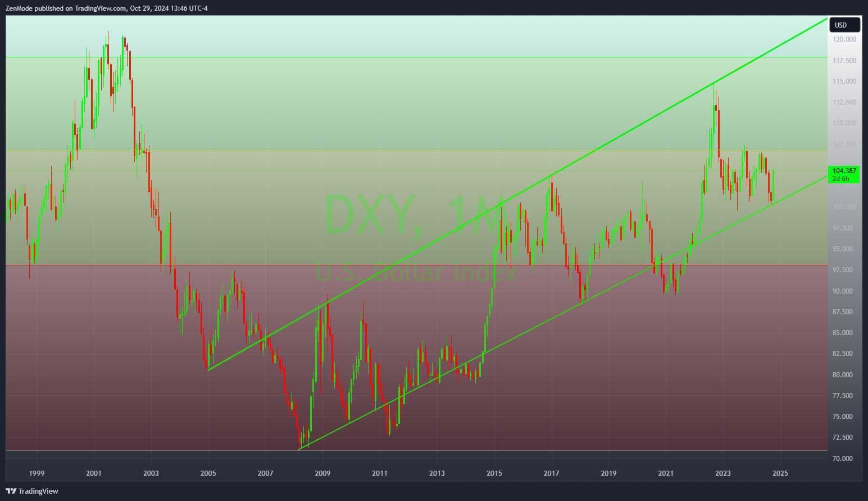The image size is (868, 501).
Task: Click the 2013 time axis label
Action: (437, 473)
